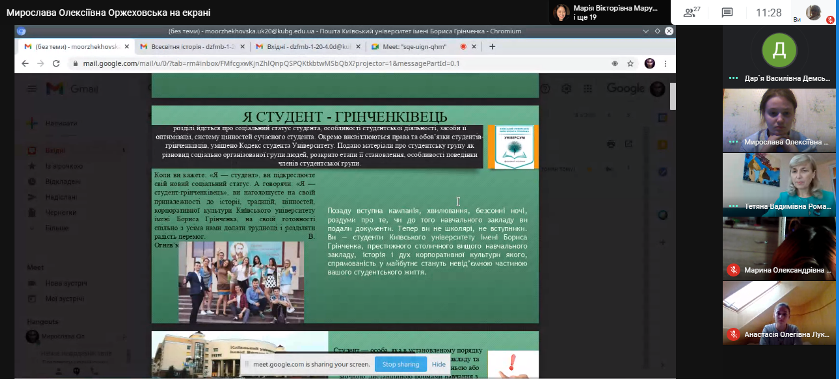This screenshot has height=379, width=839.
Task: Open Google apps grid
Action: click(x=588, y=89)
